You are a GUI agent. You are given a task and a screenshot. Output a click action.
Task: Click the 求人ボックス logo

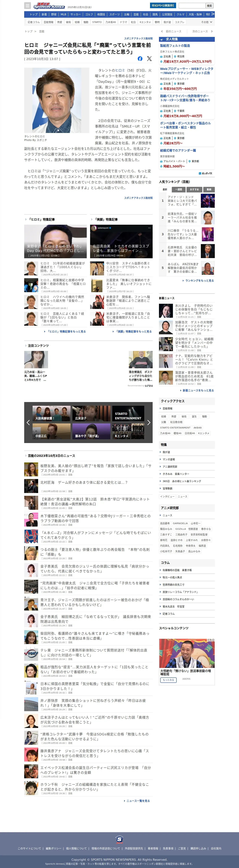point(205,173)
